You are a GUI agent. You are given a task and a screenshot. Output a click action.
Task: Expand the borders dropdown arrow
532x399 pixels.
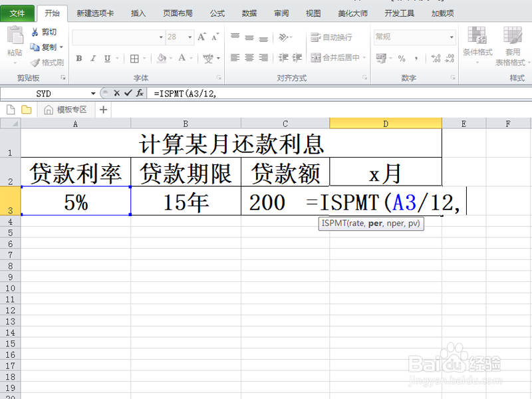click(x=144, y=59)
